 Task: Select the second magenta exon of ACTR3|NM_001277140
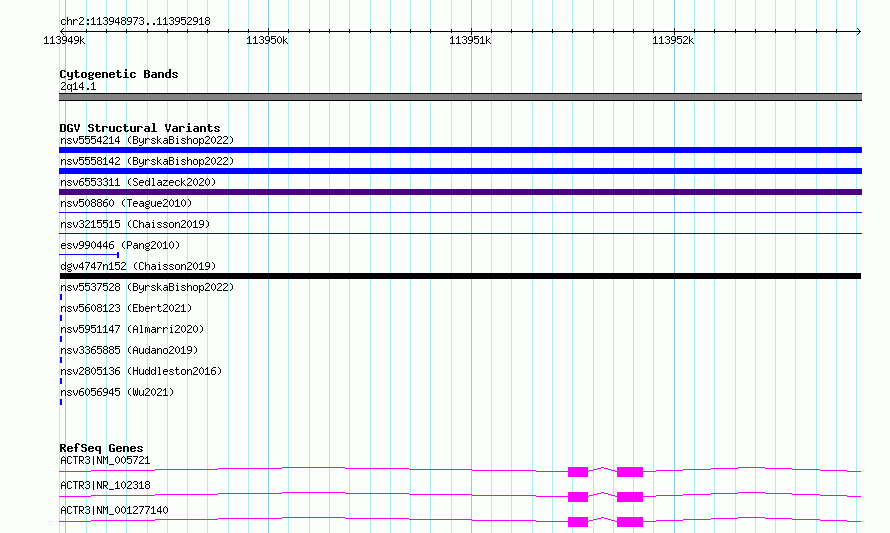629,522
